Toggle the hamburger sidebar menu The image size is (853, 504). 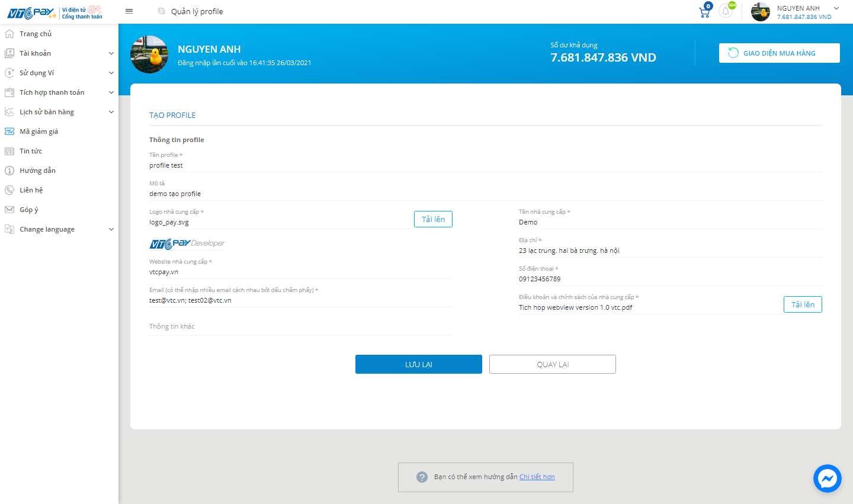[x=129, y=11]
